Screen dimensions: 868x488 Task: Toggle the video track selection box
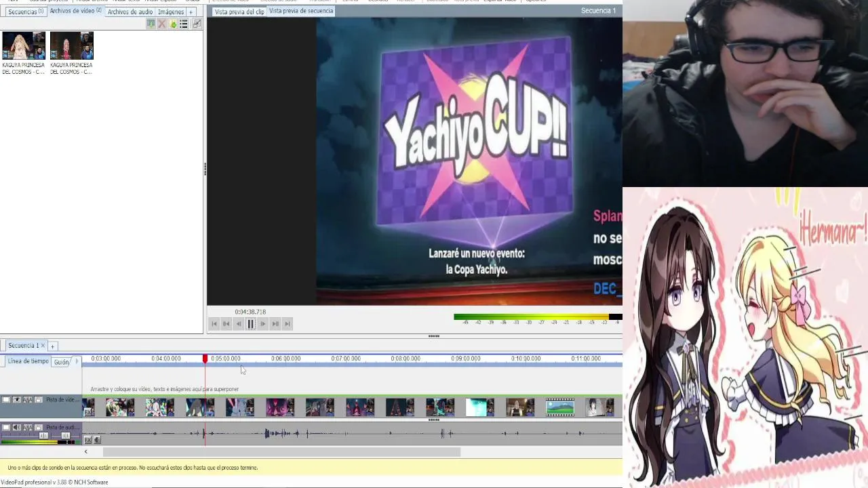(x=6, y=399)
